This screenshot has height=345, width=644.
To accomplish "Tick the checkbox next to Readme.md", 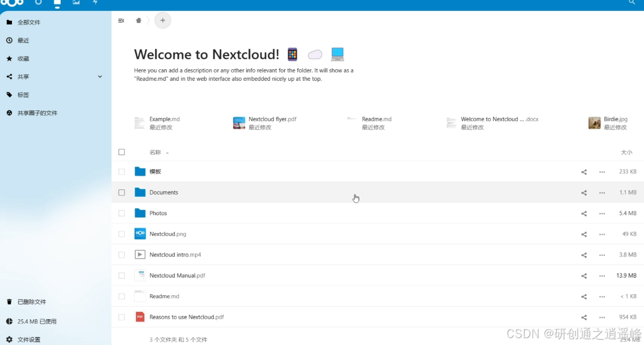I will [x=121, y=296].
